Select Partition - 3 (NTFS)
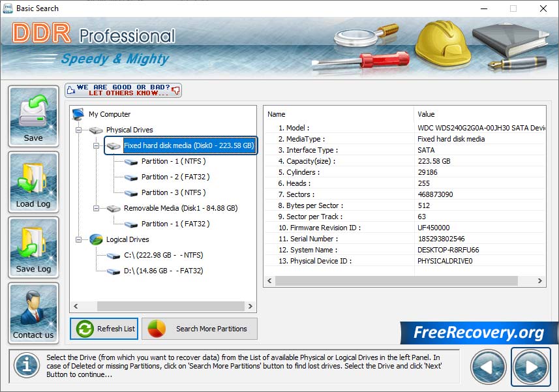Image resolution: width=559 pixels, height=392 pixels. point(174,192)
